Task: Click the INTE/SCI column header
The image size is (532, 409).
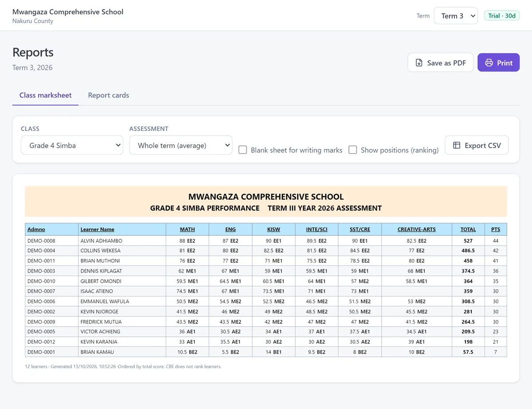Action: 317,230
